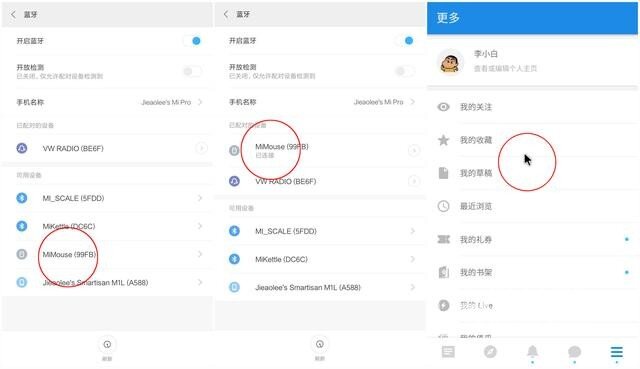Click the star icon beside 我的收藏
The height and width of the screenshot is (369, 640).
pos(444,140)
